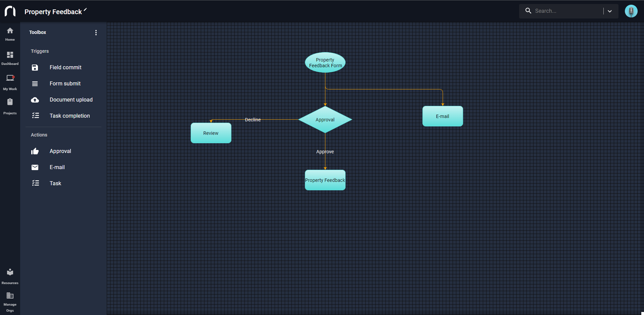The height and width of the screenshot is (315, 644).
Task: Select the Form submit trigger icon
Action: pyautogui.click(x=35, y=83)
